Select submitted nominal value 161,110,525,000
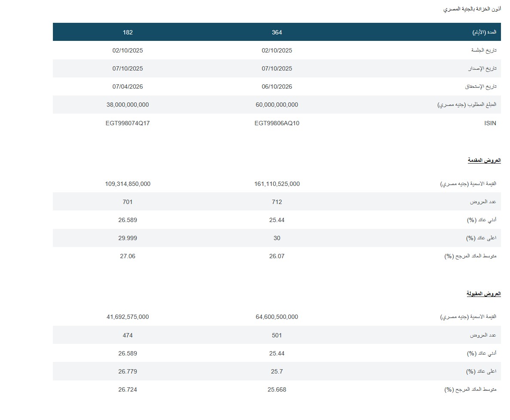The height and width of the screenshot is (420, 510). tap(277, 184)
